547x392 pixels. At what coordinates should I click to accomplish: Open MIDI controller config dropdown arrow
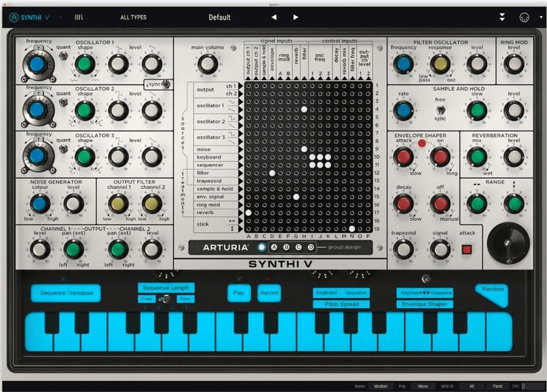tap(541, 17)
